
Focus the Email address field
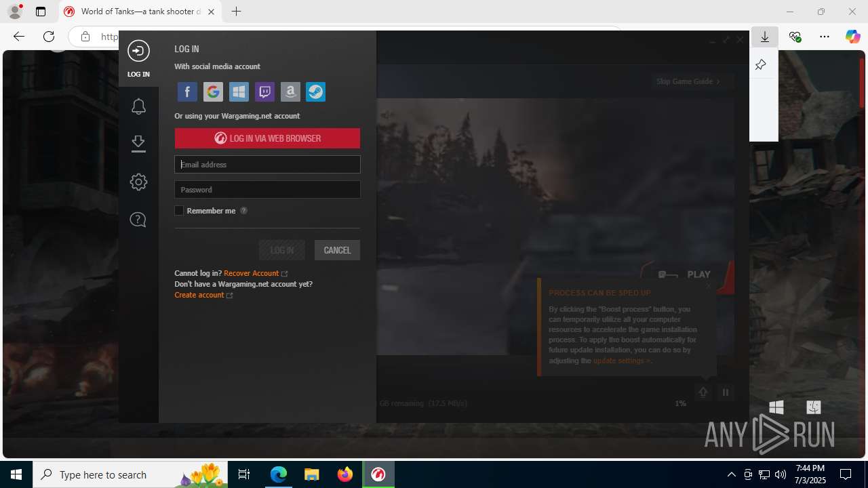click(x=267, y=164)
